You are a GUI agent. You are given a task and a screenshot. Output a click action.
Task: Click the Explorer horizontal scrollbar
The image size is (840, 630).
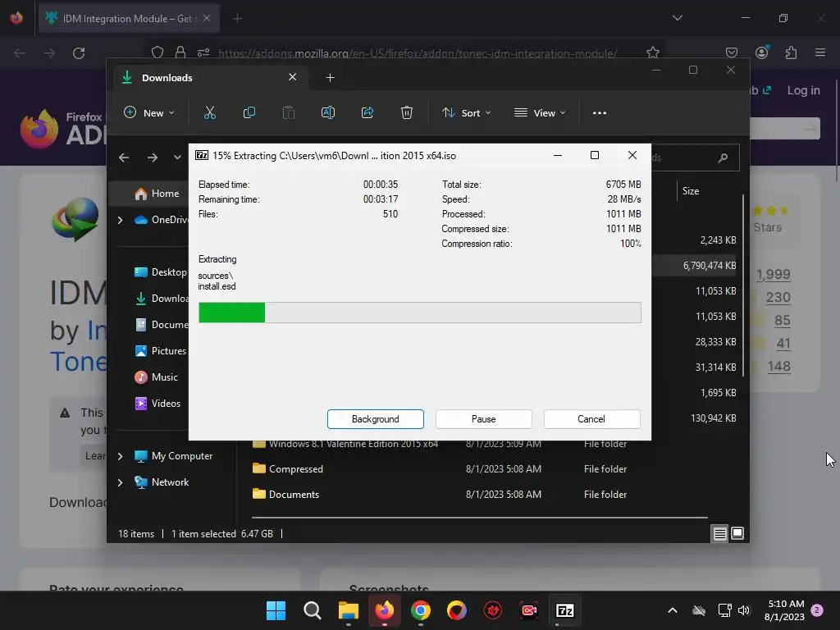(479, 518)
